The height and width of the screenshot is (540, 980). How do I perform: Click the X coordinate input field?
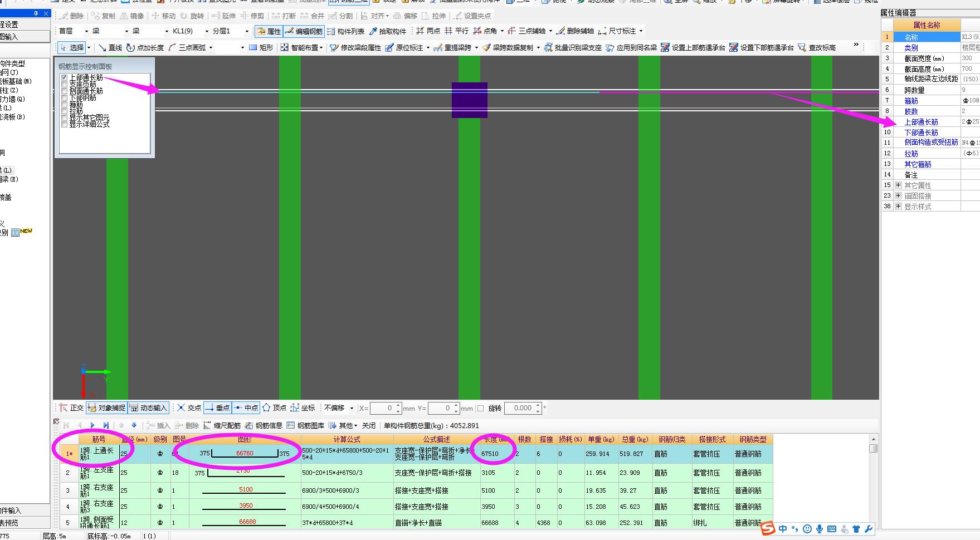click(386, 408)
